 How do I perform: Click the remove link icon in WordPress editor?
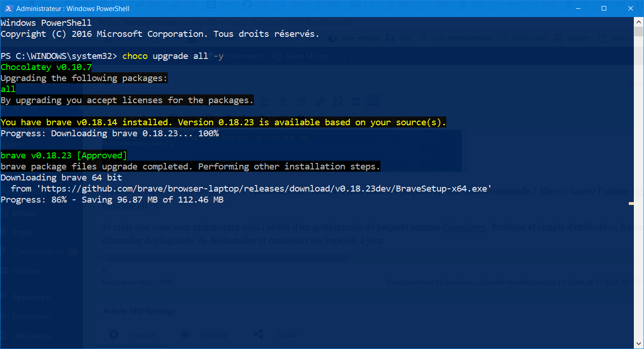(338, 101)
